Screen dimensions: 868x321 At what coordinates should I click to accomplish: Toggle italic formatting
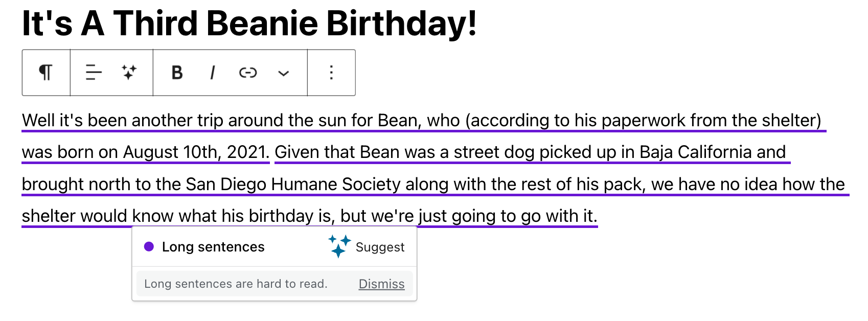(212, 73)
